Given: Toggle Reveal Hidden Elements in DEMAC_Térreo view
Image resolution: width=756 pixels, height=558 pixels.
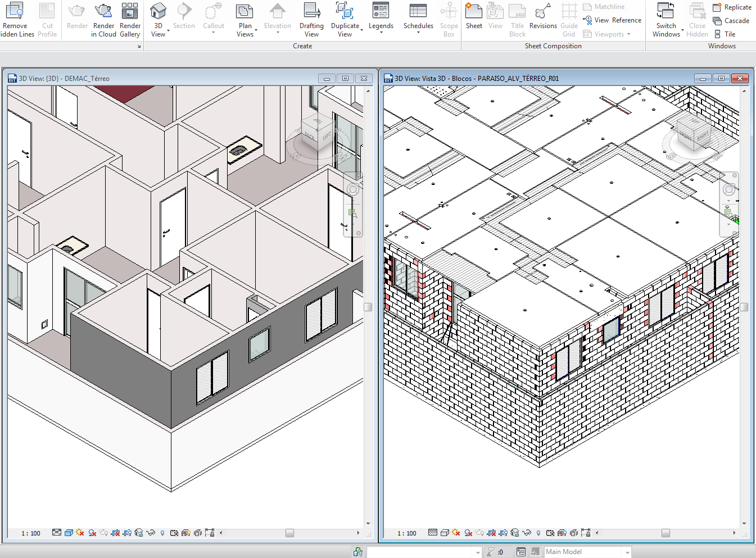Looking at the screenshot, I should (x=162, y=533).
